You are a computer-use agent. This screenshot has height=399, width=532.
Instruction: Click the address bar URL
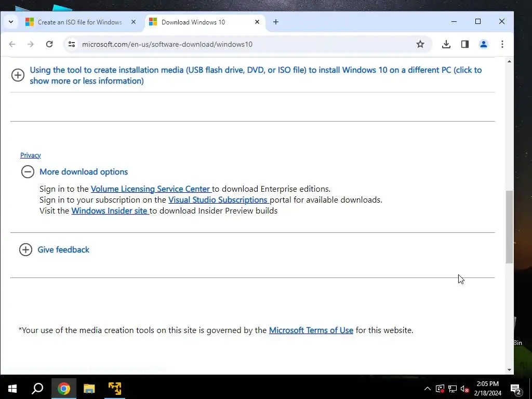click(x=167, y=45)
